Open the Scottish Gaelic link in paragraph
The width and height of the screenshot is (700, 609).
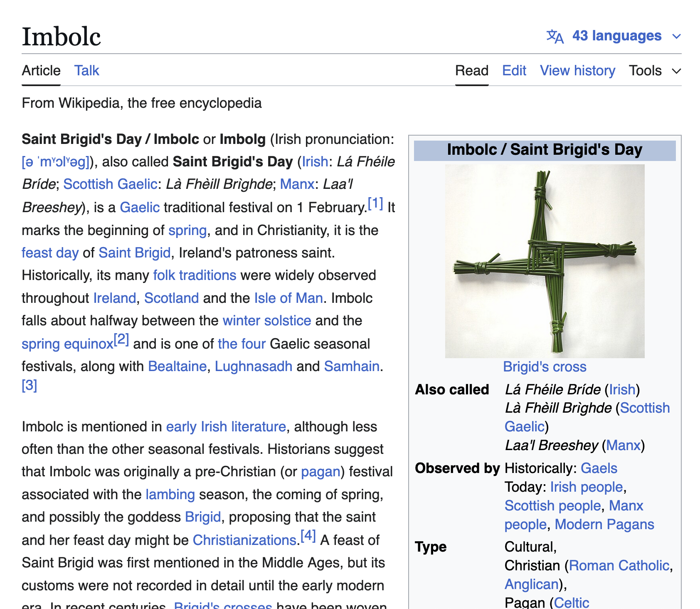pyautogui.click(x=110, y=184)
